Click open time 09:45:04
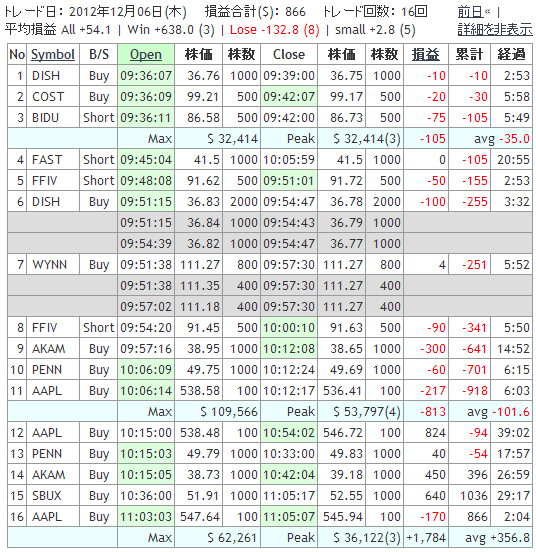 [146, 159]
